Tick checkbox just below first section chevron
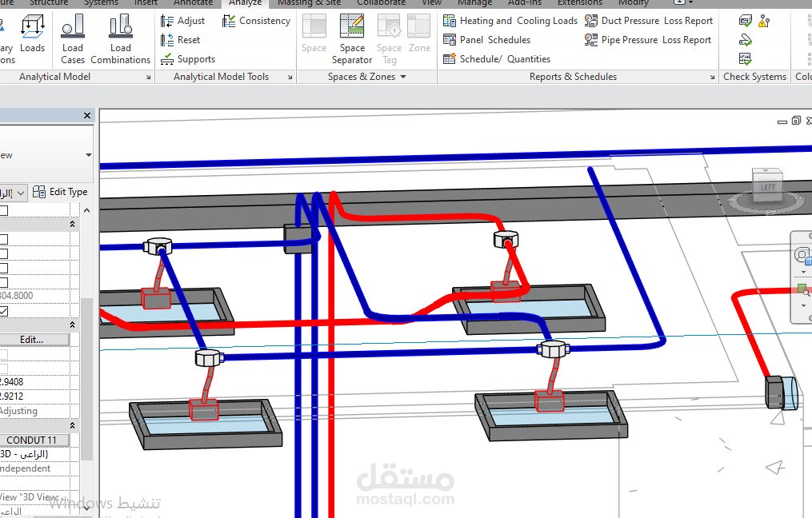Image resolution: width=812 pixels, height=518 pixels. (4, 239)
